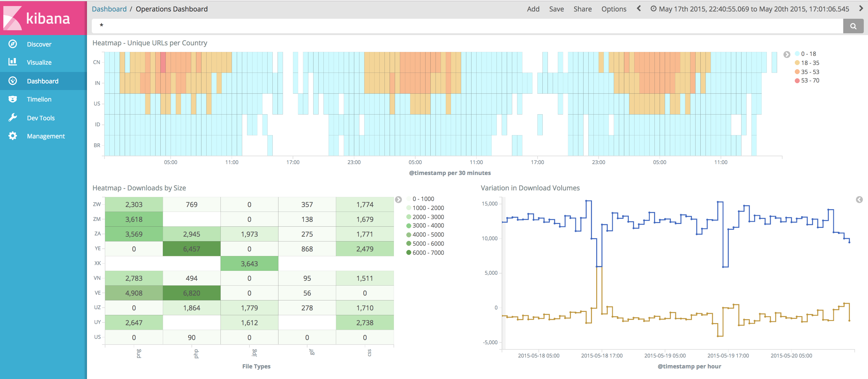
Task: Click the Operations Dashboard breadcrumb title
Action: (172, 9)
